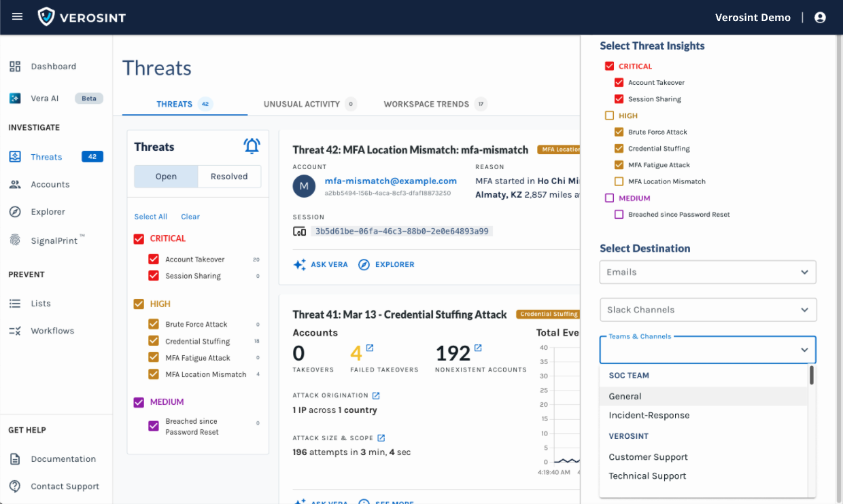Enable MFA Location Mismatch in Threat Insights
Viewport: 843px width, 504px height.
click(x=619, y=181)
